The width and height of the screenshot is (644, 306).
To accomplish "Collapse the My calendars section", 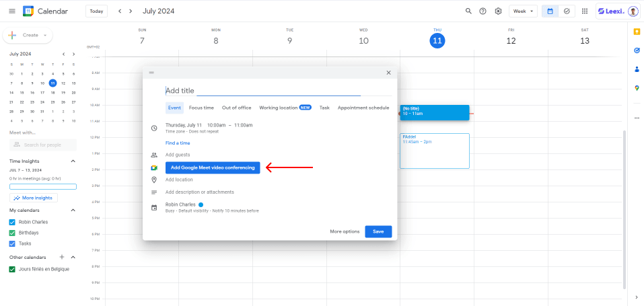I will click(73, 211).
